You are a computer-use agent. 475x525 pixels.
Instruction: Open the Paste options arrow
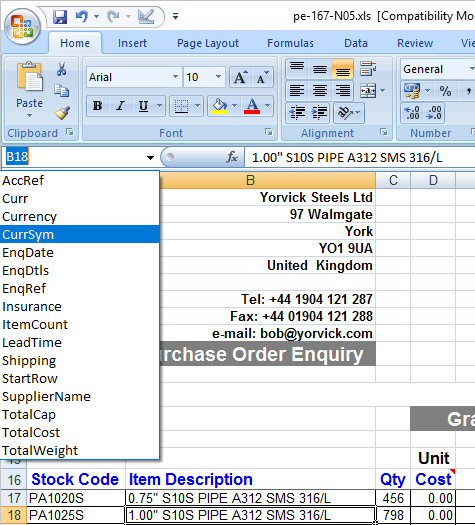pyautogui.click(x=29, y=115)
